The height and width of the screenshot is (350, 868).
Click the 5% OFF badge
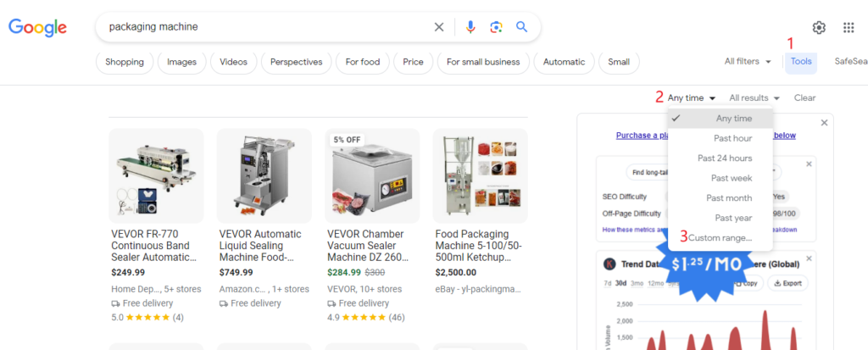pyautogui.click(x=347, y=140)
